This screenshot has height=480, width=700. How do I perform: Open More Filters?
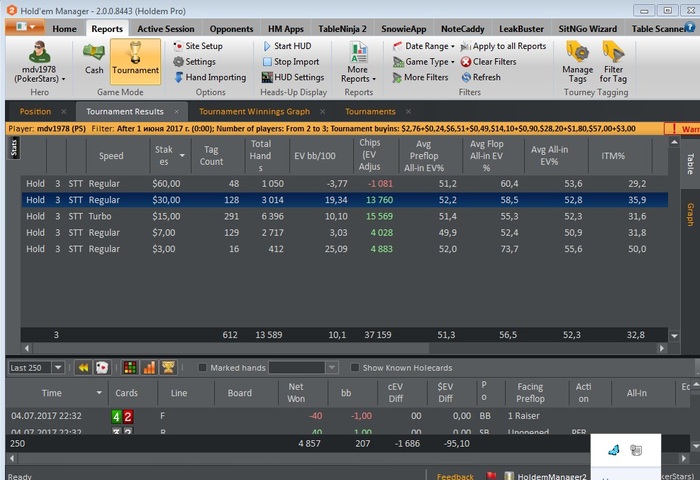click(420, 77)
